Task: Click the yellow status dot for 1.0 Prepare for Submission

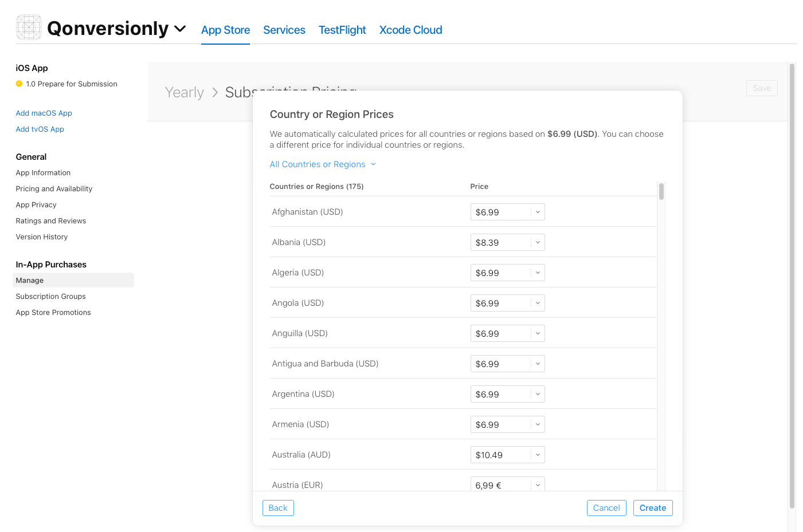Action: pos(19,84)
